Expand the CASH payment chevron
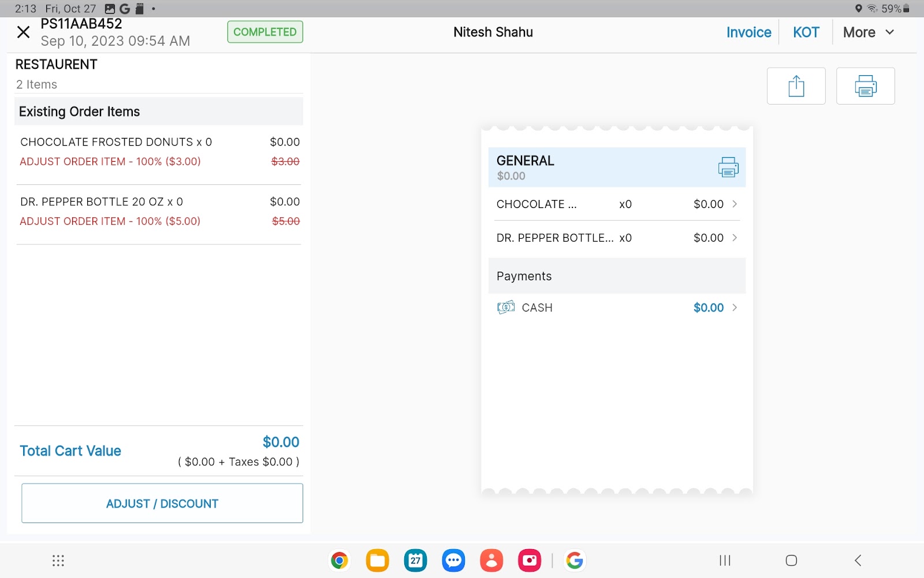This screenshot has height=578, width=924. (735, 307)
